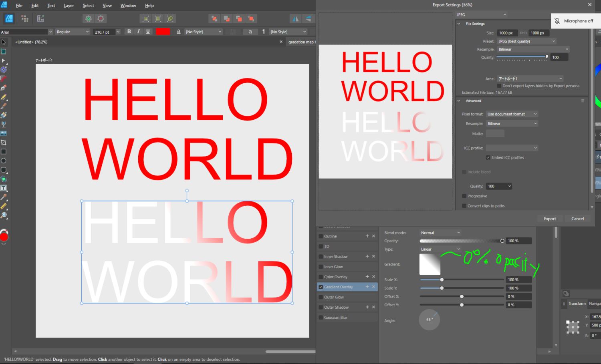Image resolution: width=601 pixels, height=364 pixels.
Task: Disable the Gradient Overlay layer effect
Action: pos(321,287)
